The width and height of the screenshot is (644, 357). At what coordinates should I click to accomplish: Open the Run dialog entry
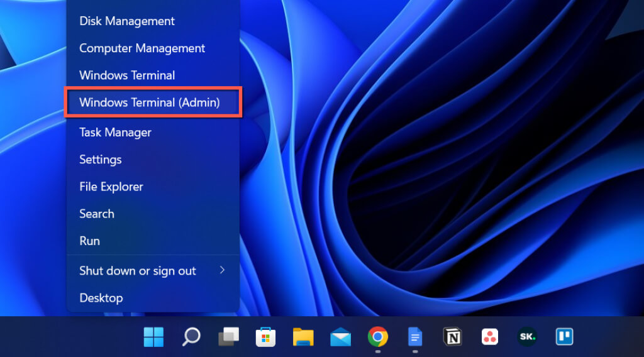click(x=153, y=241)
